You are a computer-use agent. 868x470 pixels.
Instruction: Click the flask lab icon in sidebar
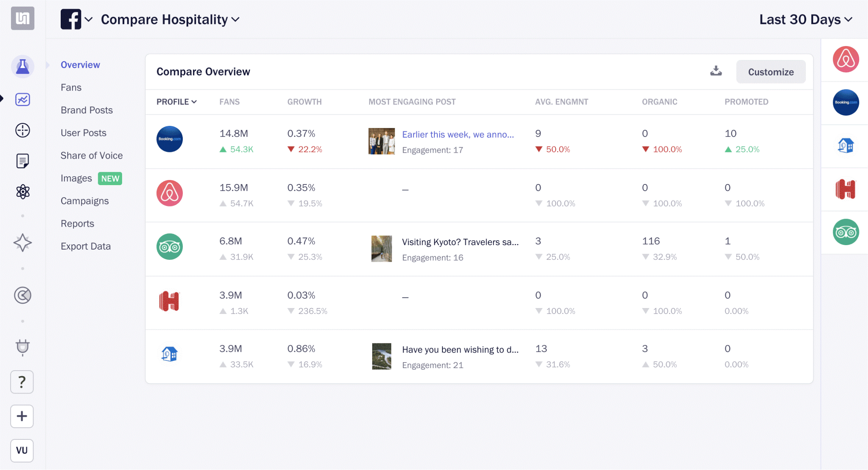pyautogui.click(x=22, y=67)
